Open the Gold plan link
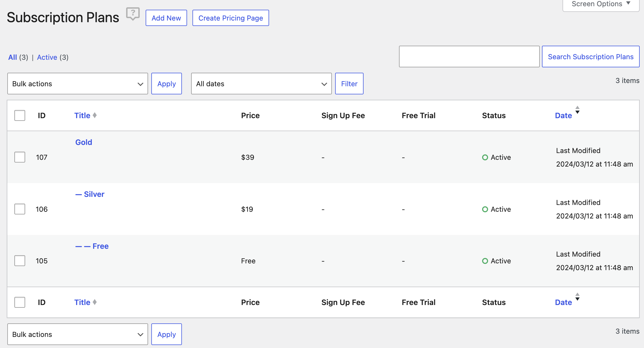The image size is (644, 348). tap(84, 142)
